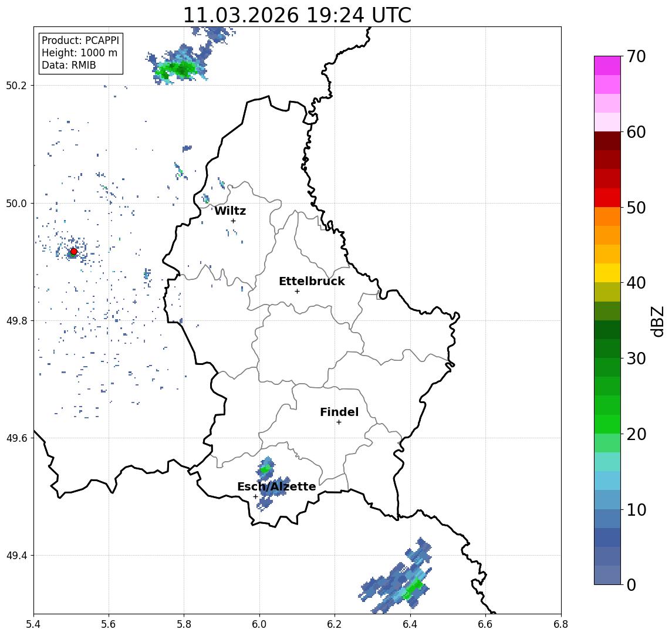The image size is (672, 636).
Task: Click the Esch/Alzette city label
Action: (276, 486)
